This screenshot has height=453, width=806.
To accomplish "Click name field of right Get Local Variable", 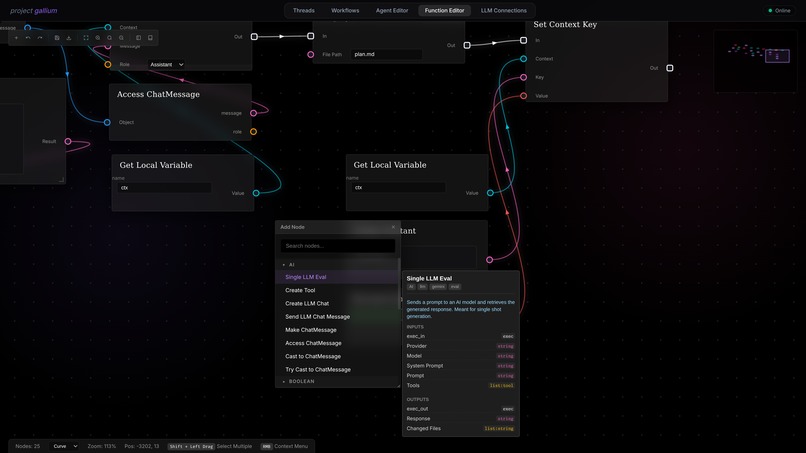I will click(398, 188).
